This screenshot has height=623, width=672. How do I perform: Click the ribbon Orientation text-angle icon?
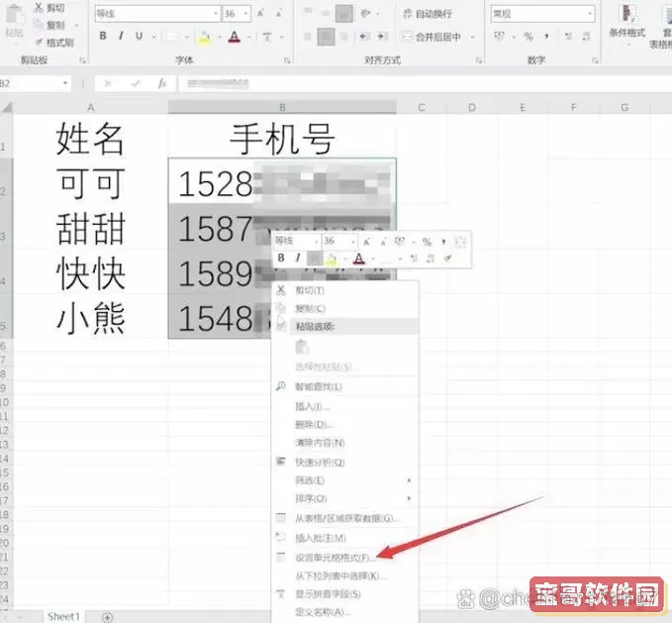click(x=365, y=14)
